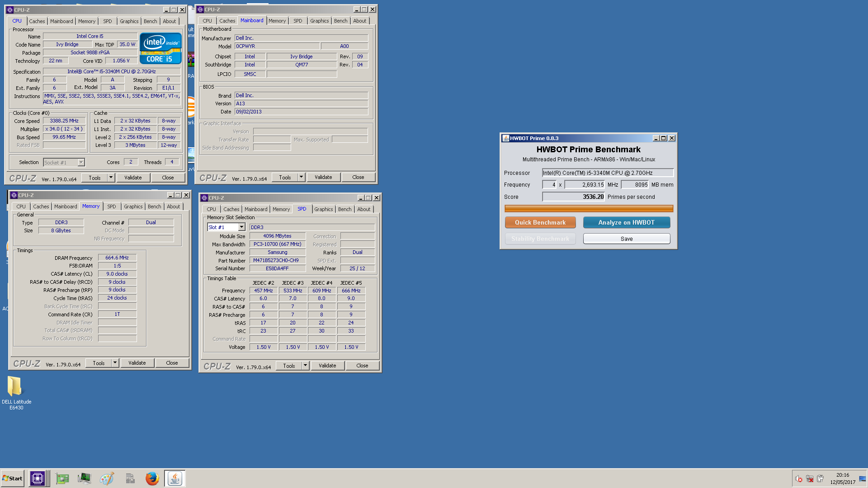Start the Quick Benchmark
The width and height of the screenshot is (868, 488).
(540, 222)
